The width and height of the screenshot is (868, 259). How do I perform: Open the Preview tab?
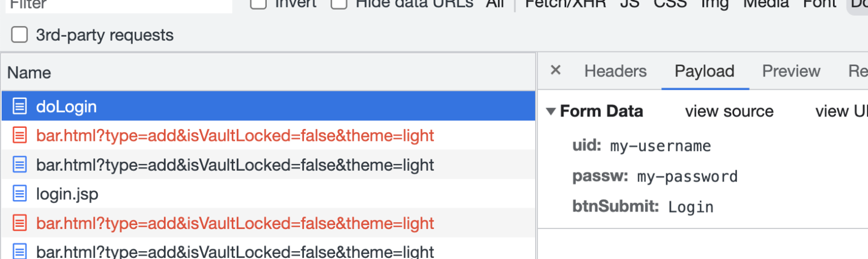(791, 71)
